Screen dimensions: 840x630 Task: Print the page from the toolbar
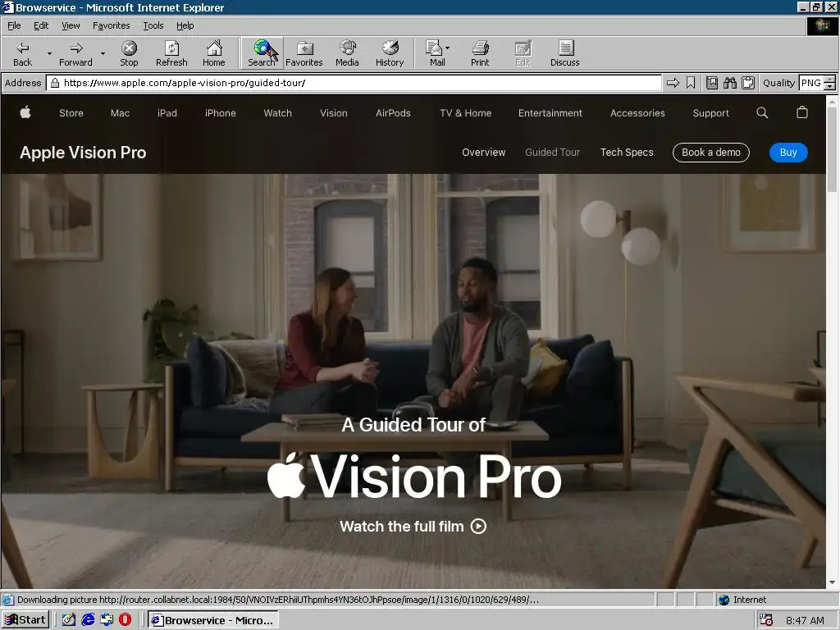coord(480,53)
